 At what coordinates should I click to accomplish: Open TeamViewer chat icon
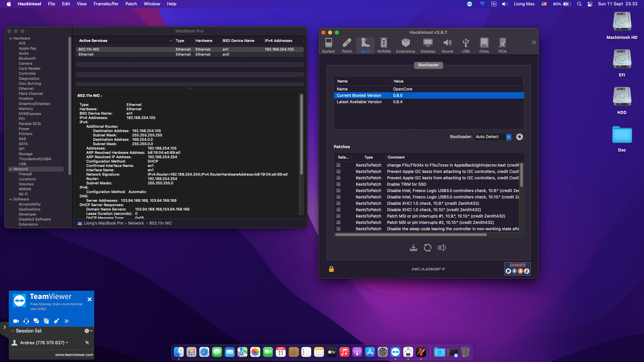point(36,321)
